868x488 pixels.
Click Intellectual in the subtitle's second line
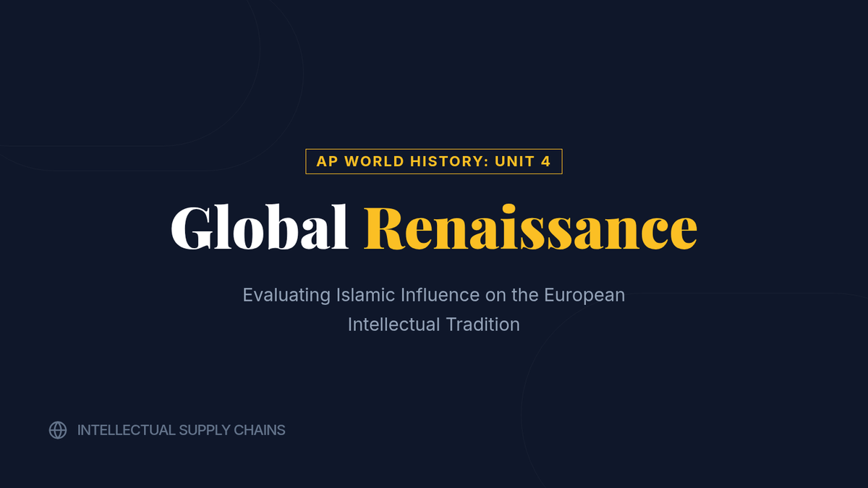(x=393, y=325)
